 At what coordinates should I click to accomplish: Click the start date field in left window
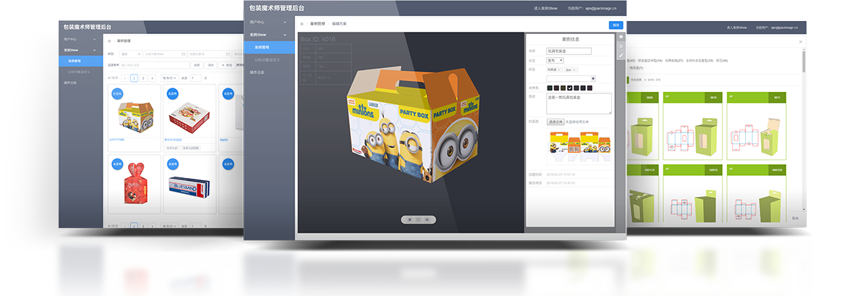tap(166, 54)
